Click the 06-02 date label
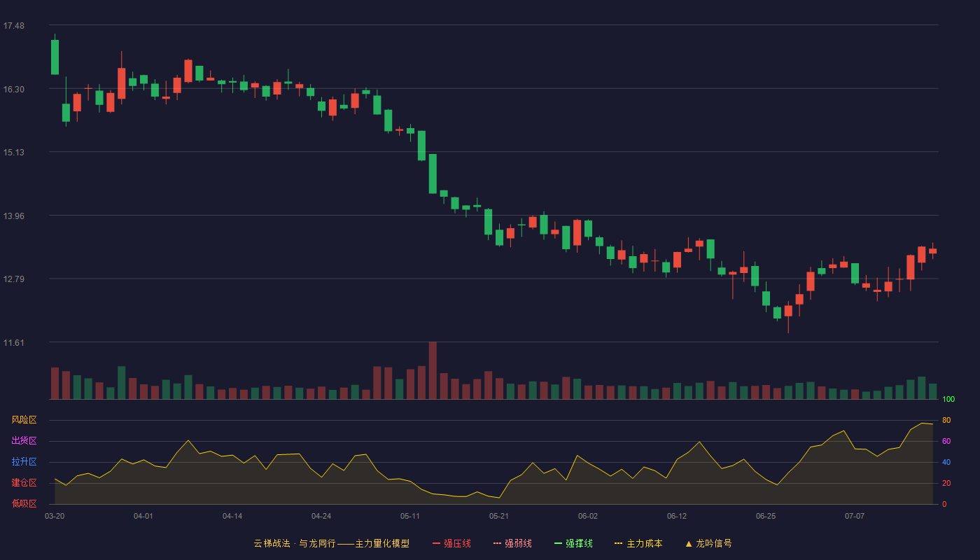Screen dimensions: 980x560 [x=588, y=516]
